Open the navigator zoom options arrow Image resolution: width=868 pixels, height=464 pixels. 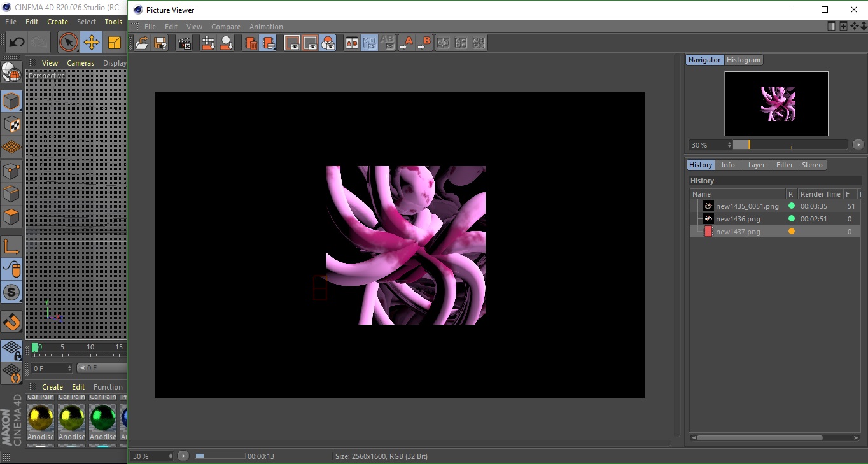(858, 144)
